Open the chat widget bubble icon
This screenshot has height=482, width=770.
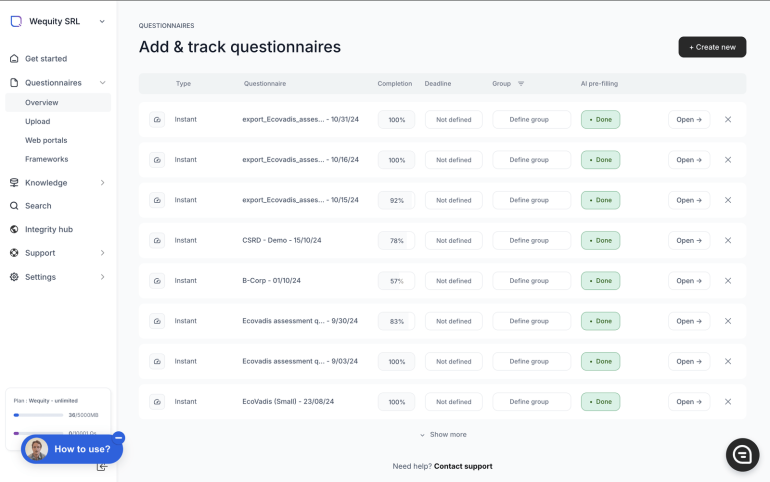pyautogui.click(x=742, y=454)
